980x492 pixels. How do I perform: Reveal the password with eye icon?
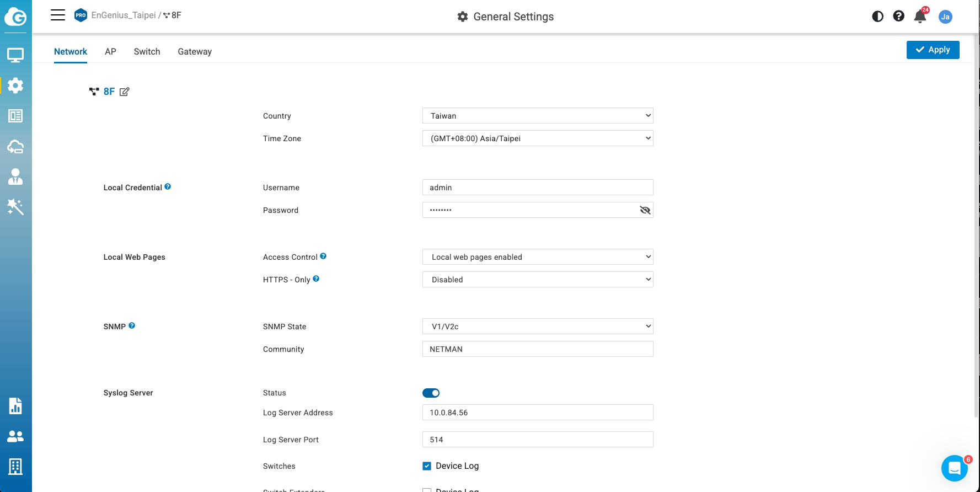coord(645,210)
